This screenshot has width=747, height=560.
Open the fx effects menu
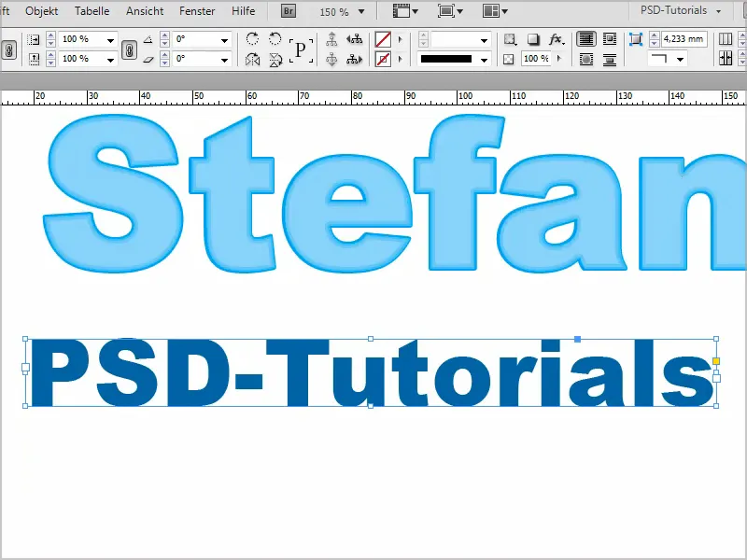(x=557, y=39)
